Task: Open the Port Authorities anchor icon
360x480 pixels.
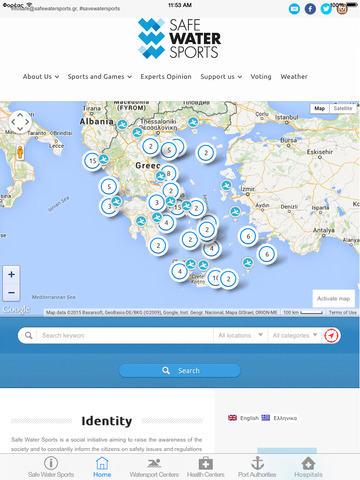Action: point(257,463)
